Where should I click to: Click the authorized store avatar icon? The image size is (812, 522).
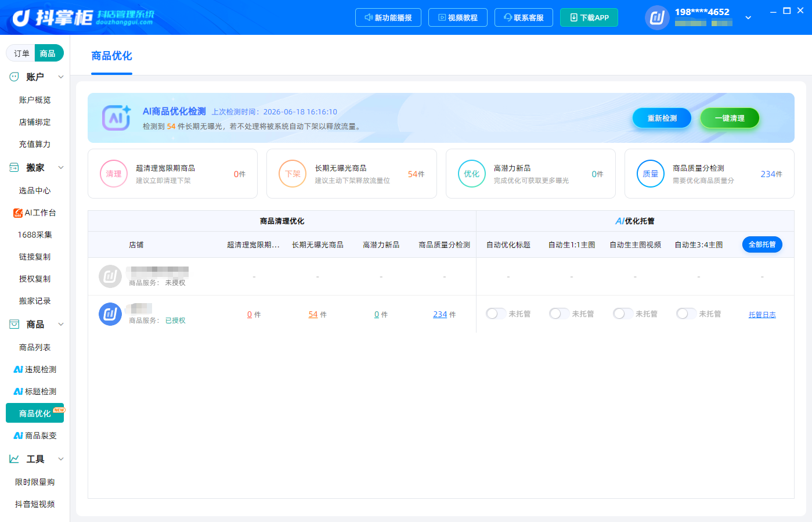pos(110,314)
